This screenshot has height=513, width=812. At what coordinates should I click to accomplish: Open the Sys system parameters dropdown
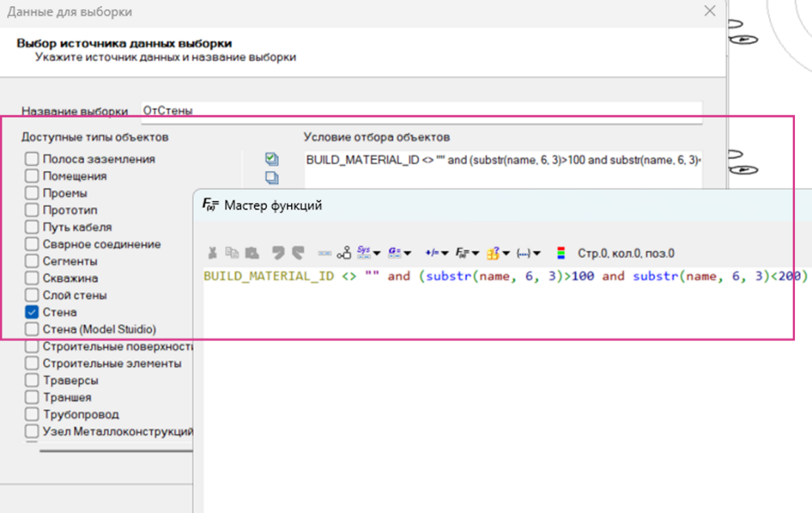click(369, 253)
